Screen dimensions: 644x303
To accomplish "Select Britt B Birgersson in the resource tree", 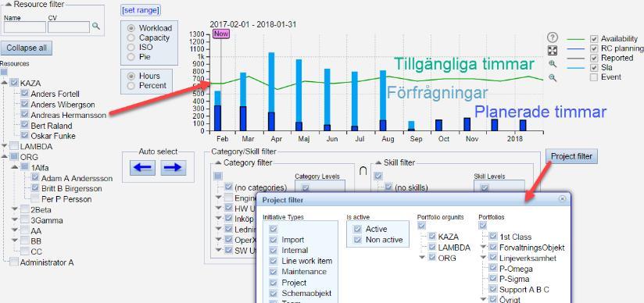I will coord(71,188).
